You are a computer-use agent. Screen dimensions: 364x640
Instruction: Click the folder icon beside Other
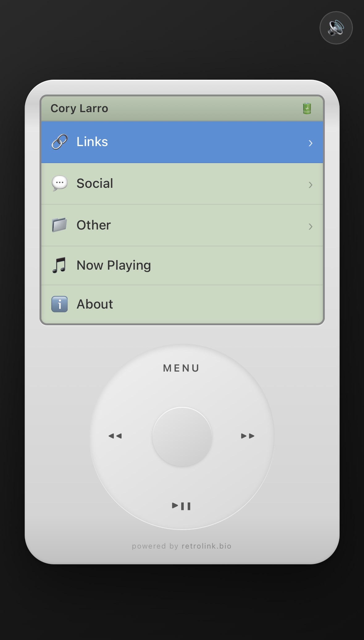click(59, 225)
